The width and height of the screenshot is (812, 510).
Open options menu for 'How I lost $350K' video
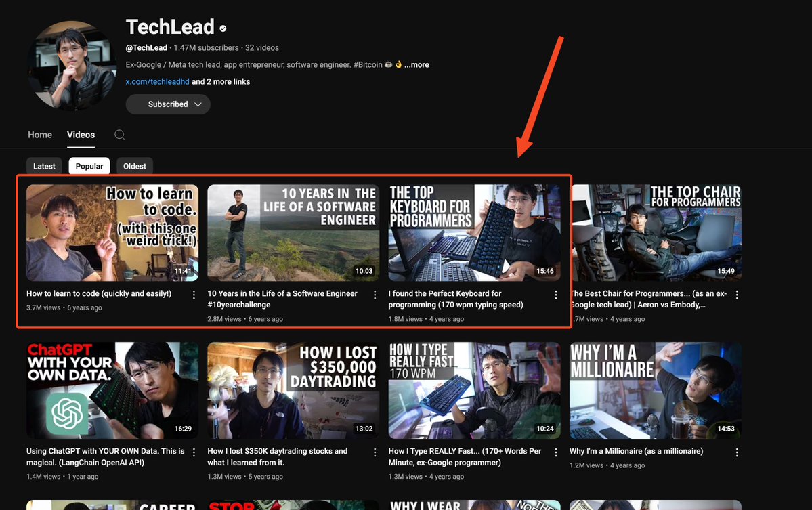tap(375, 452)
